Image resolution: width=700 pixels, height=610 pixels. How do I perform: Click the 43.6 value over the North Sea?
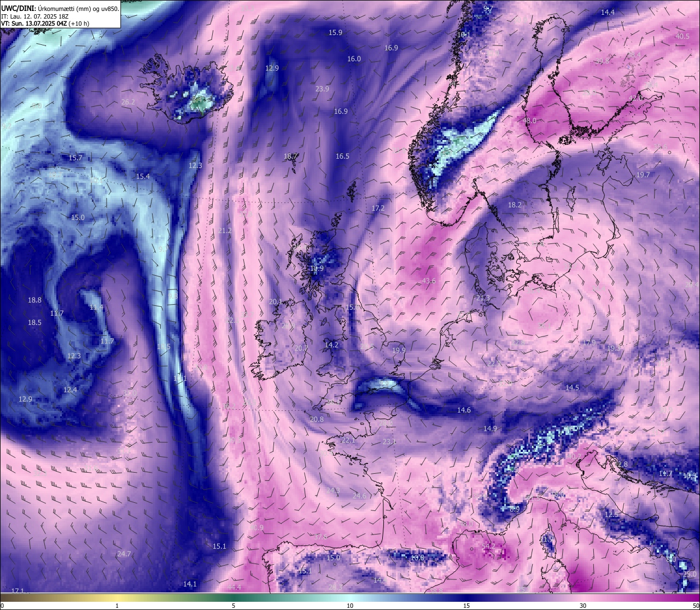point(429,281)
